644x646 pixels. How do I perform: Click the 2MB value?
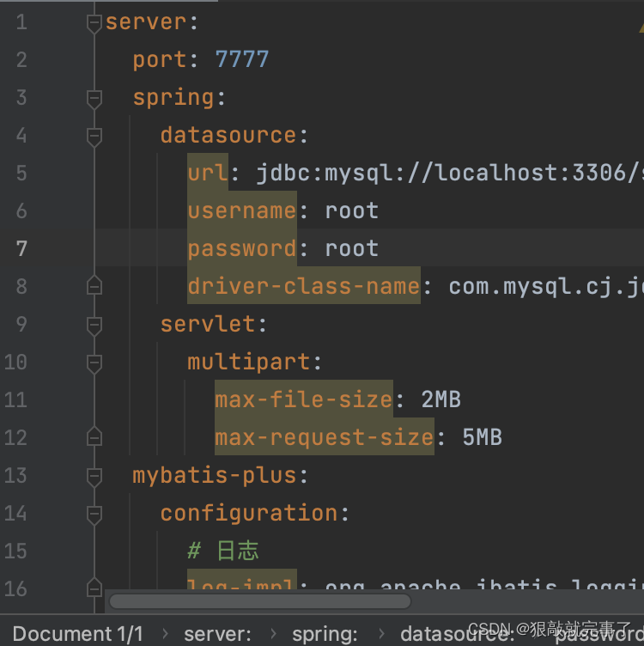[x=441, y=399]
